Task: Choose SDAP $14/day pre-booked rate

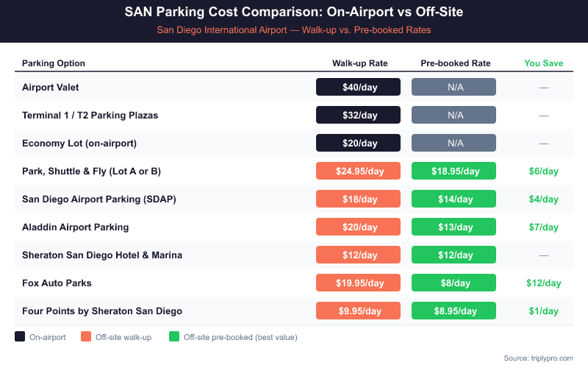Action: [x=453, y=199]
